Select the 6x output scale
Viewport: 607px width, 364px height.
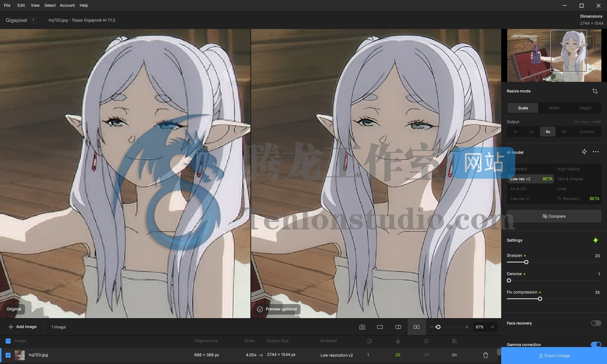tap(564, 132)
